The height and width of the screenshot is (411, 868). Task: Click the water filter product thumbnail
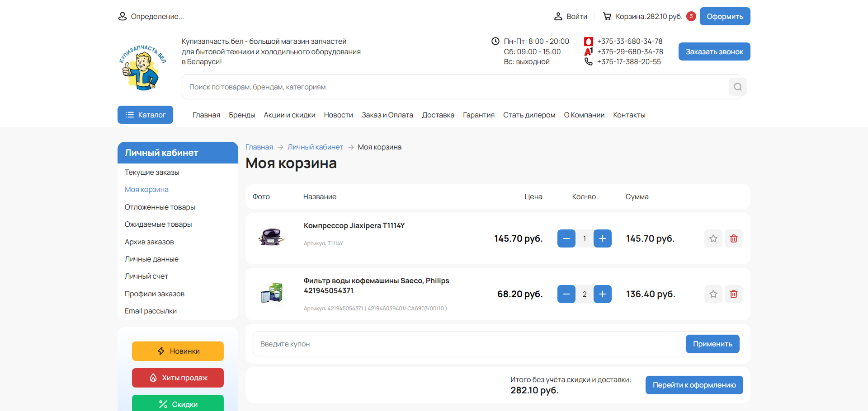271,293
